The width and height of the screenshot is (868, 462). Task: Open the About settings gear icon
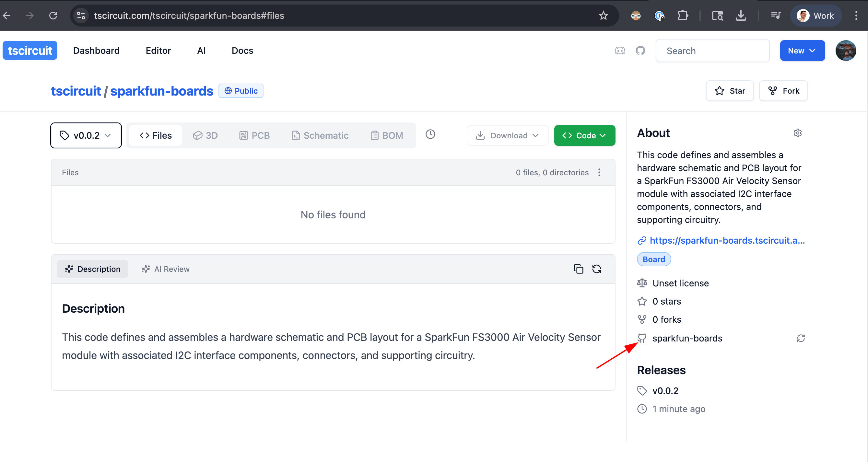click(797, 133)
